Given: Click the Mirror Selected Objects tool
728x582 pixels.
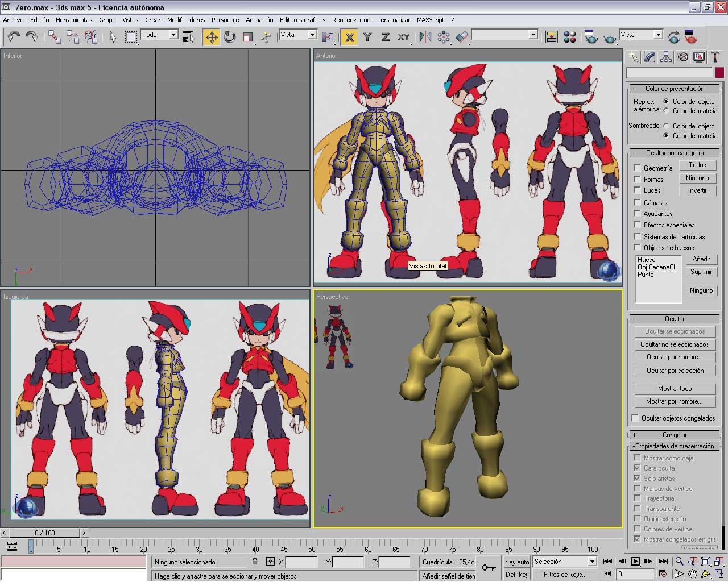Looking at the screenshot, I should (425, 37).
